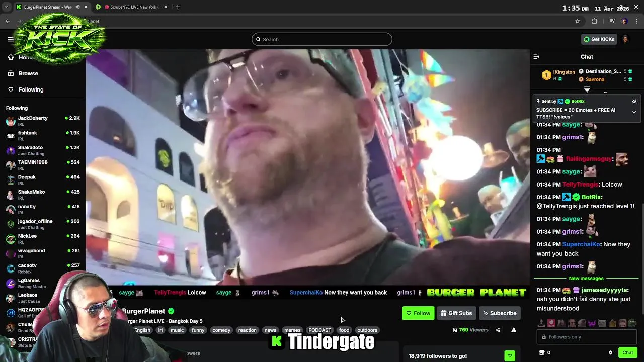Click the green Chat send button
The width and height of the screenshot is (644, 362).
(627, 353)
